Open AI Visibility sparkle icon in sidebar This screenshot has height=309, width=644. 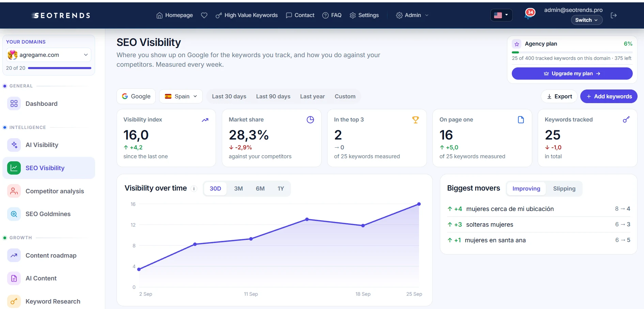[14, 145]
